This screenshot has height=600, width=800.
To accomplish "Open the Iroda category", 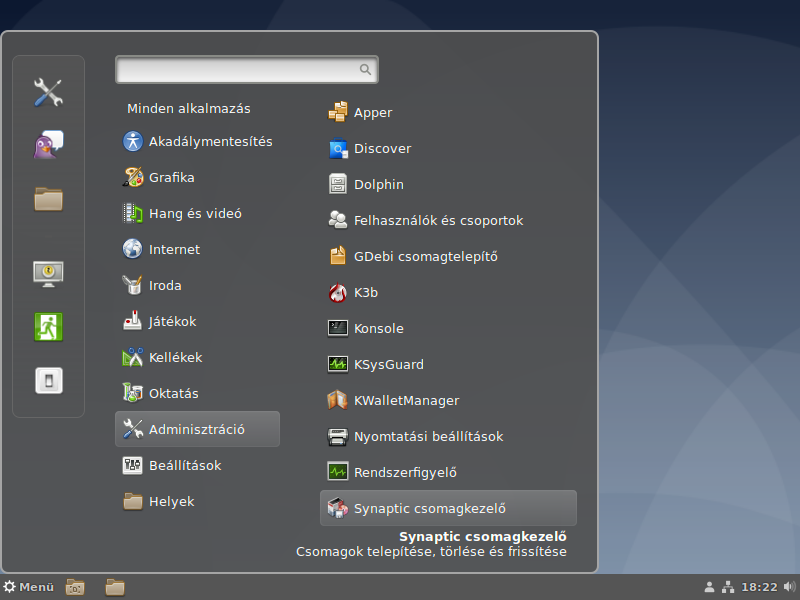I will click(197, 286).
